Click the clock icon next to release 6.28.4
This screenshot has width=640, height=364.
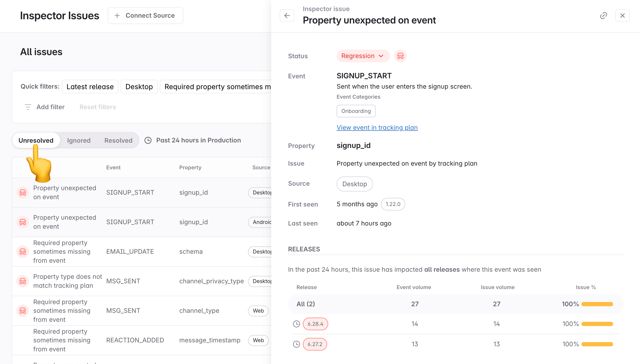tap(297, 324)
